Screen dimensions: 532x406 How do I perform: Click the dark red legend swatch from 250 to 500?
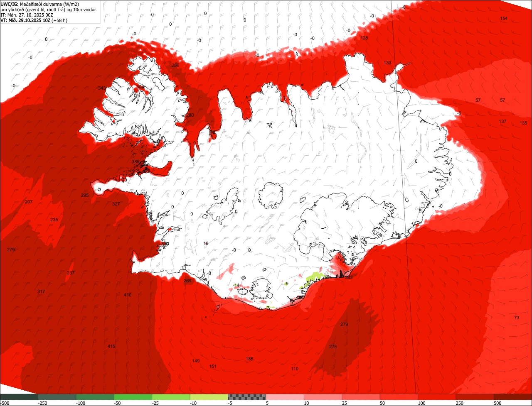475,397
